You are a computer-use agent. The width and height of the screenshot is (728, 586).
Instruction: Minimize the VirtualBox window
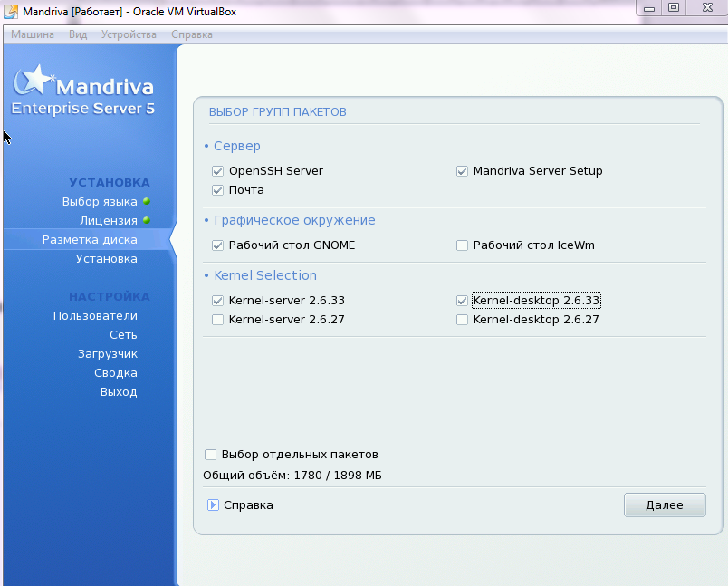click(649, 8)
